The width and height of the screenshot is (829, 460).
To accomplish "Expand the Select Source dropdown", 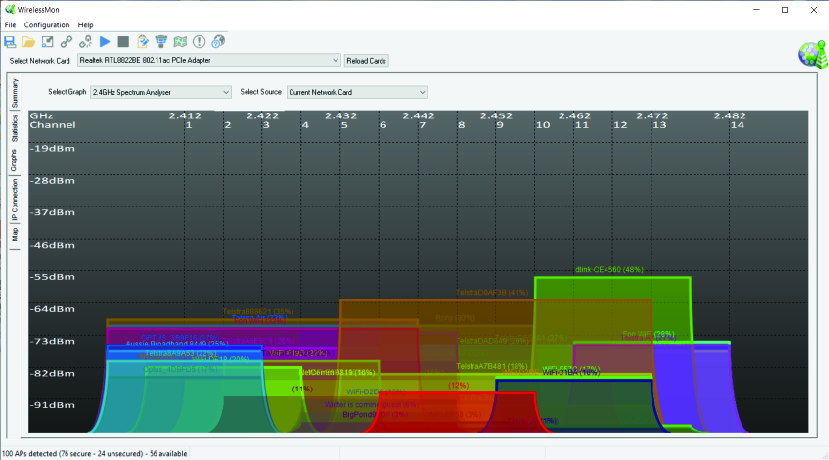I will 422,92.
